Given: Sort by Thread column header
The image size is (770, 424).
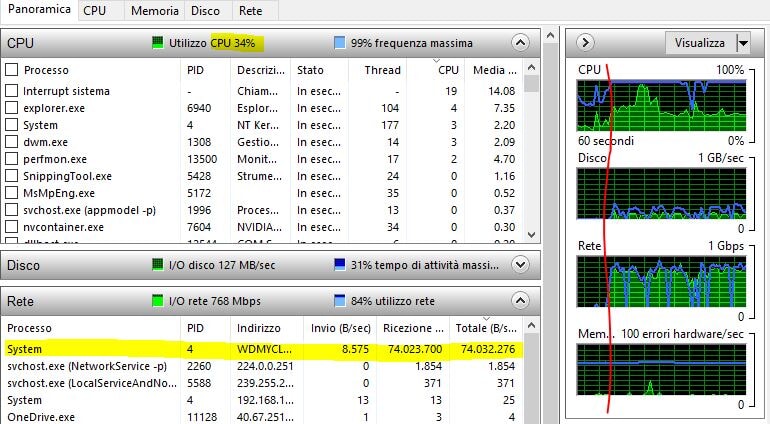Looking at the screenshot, I should click(x=378, y=70).
